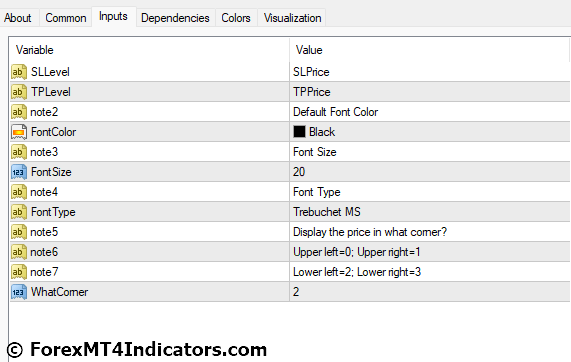
Task: Select the note7 variable name
Action: tap(44, 272)
